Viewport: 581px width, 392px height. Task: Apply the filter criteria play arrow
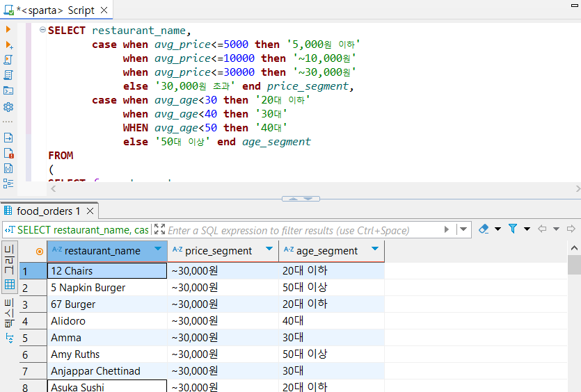pyautogui.click(x=447, y=229)
